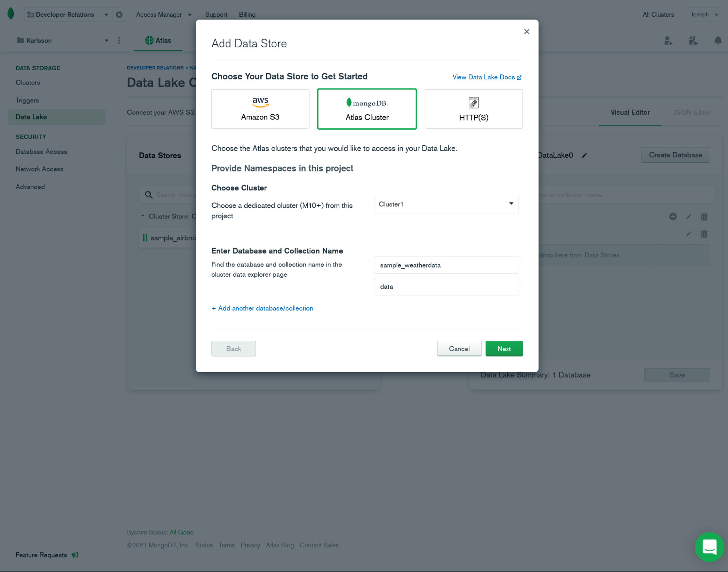Go to Data Lake in sidebar

coord(57,117)
